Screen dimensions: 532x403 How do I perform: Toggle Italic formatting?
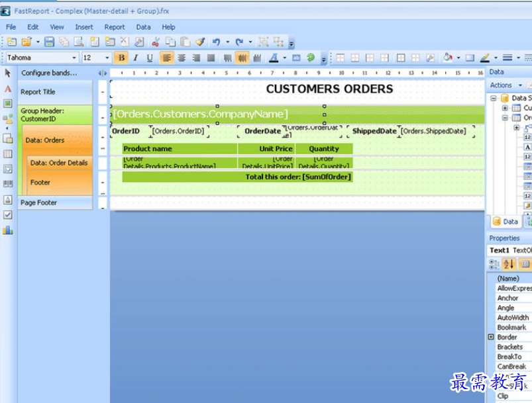click(136, 58)
